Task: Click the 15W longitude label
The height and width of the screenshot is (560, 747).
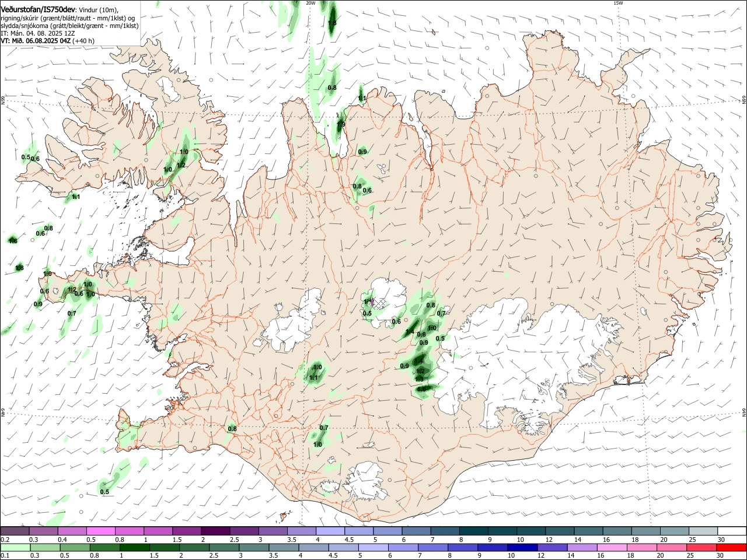Action: [x=618, y=3]
